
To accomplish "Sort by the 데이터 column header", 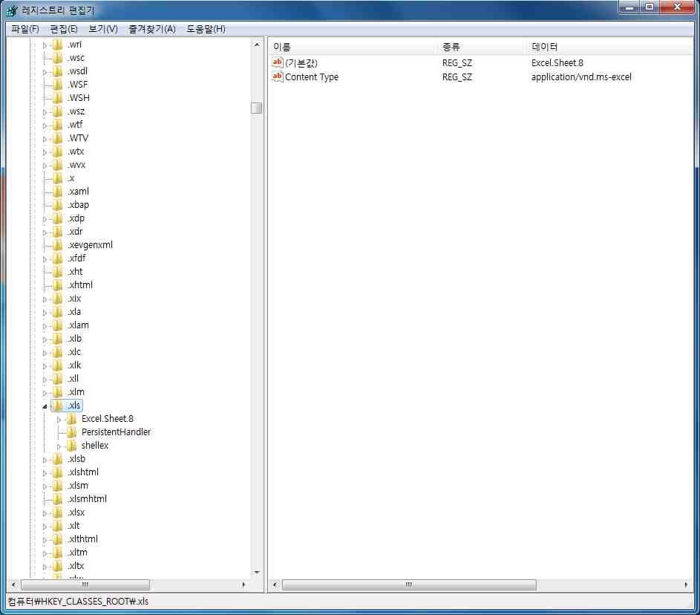I will tap(609, 47).
